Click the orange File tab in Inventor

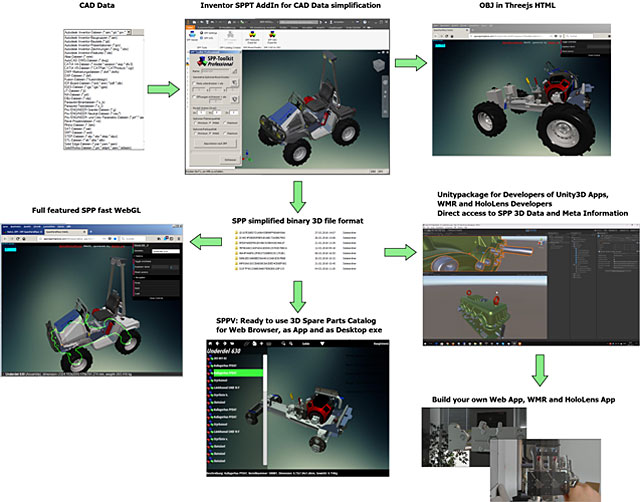point(191,27)
